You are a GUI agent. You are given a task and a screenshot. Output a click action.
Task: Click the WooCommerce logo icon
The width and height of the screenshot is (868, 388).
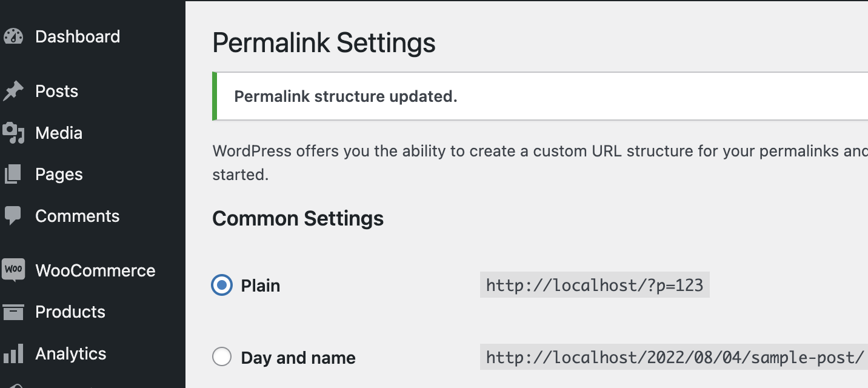pos(13,270)
